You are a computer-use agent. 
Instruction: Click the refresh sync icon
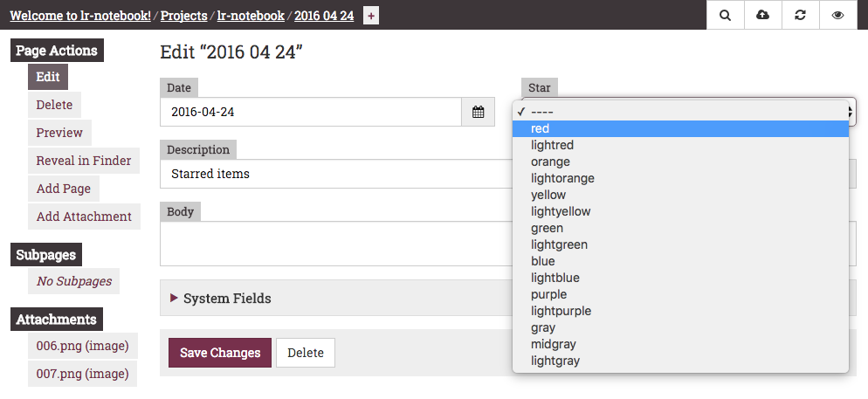[800, 15]
